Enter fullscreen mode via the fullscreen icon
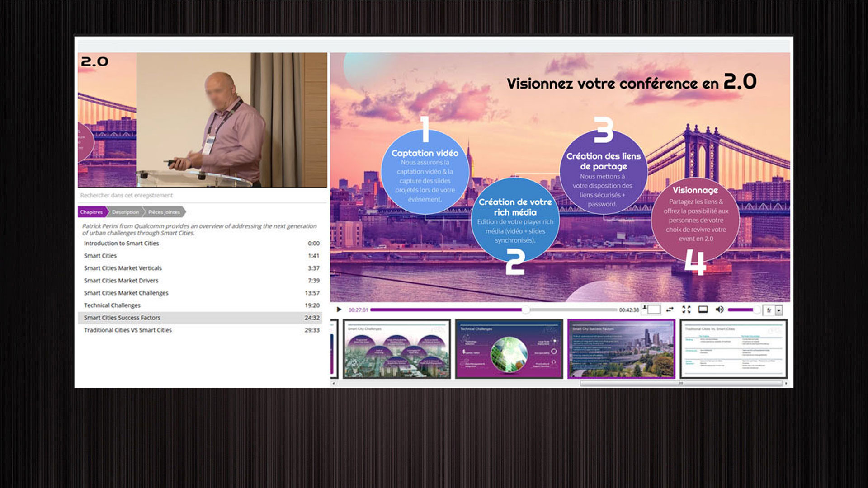This screenshot has height=488, width=868. click(x=686, y=310)
